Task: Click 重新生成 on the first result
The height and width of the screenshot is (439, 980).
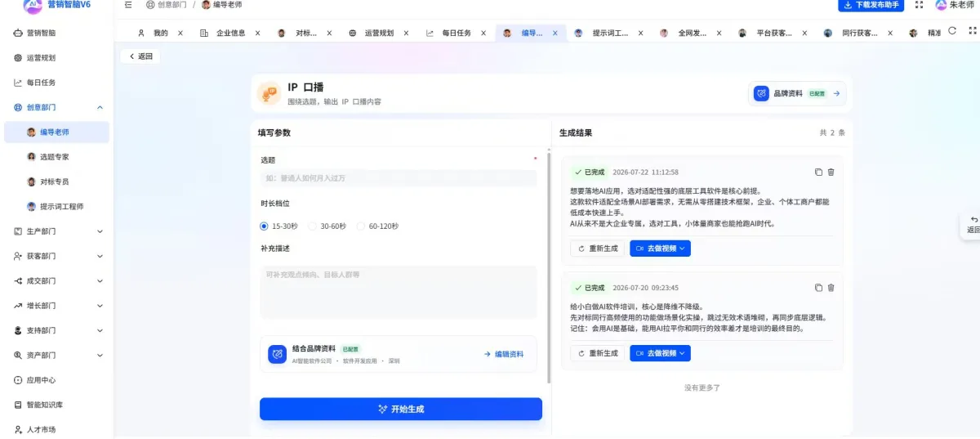Action: pos(598,249)
